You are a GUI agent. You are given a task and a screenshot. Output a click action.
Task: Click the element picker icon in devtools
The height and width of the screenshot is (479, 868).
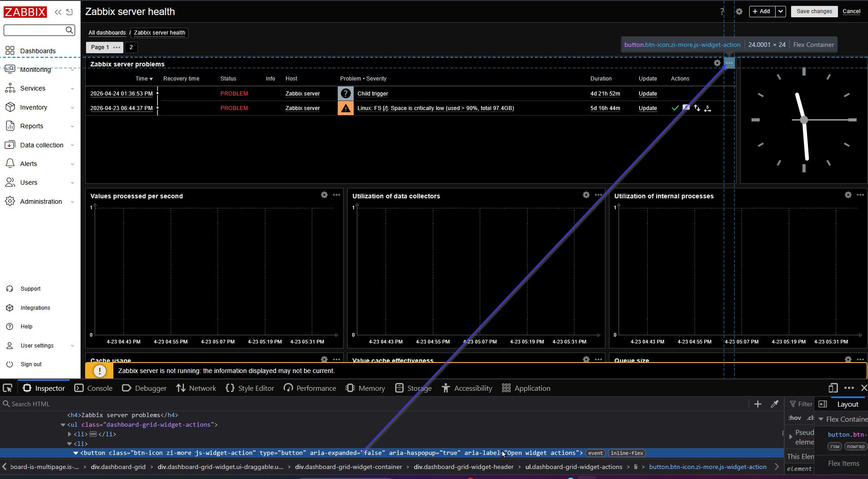(x=8, y=388)
